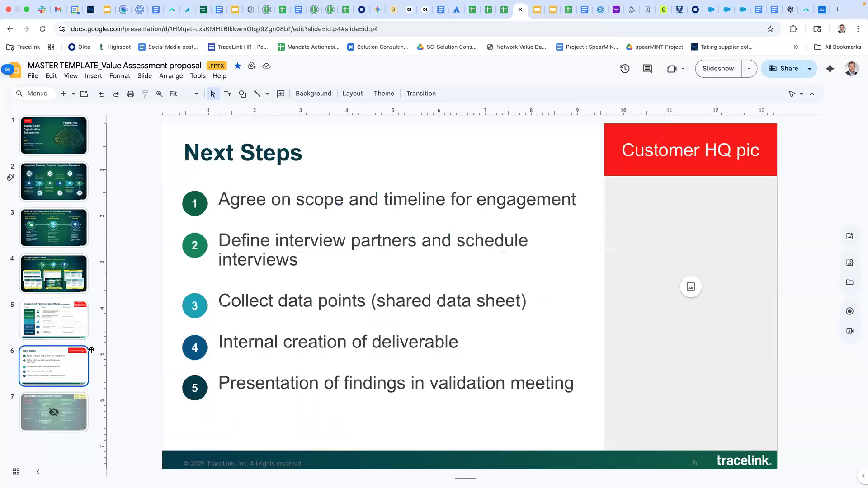The image size is (868, 488).
Task: Click the Transition button
Action: tap(420, 94)
